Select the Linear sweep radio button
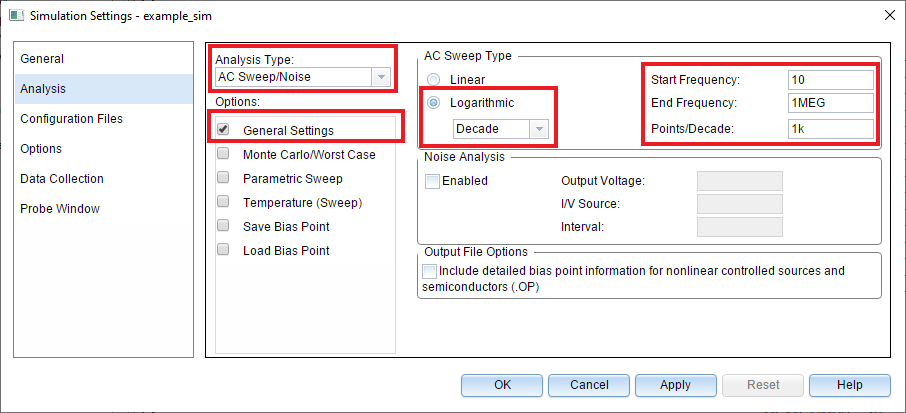The image size is (906, 413). pos(433,79)
